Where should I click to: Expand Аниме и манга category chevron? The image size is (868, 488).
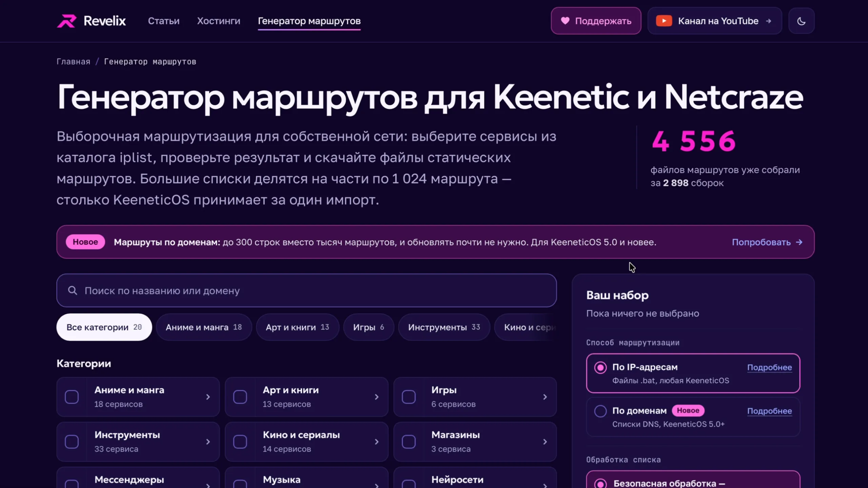pos(208,397)
